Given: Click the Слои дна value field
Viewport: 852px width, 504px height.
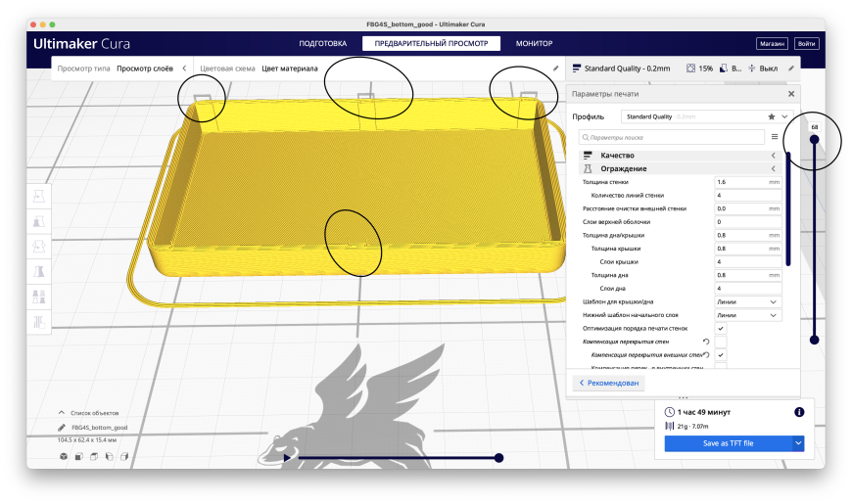Looking at the screenshot, I should 747,289.
